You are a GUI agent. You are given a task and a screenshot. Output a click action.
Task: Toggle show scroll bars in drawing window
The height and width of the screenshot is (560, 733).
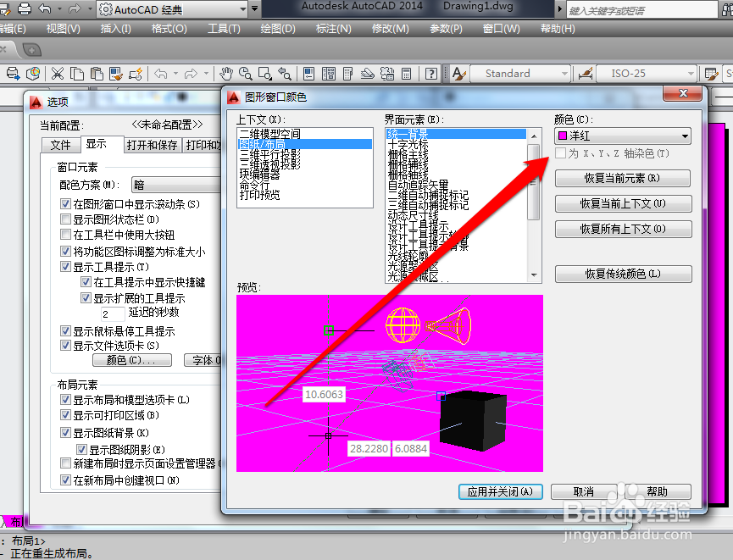pos(66,204)
